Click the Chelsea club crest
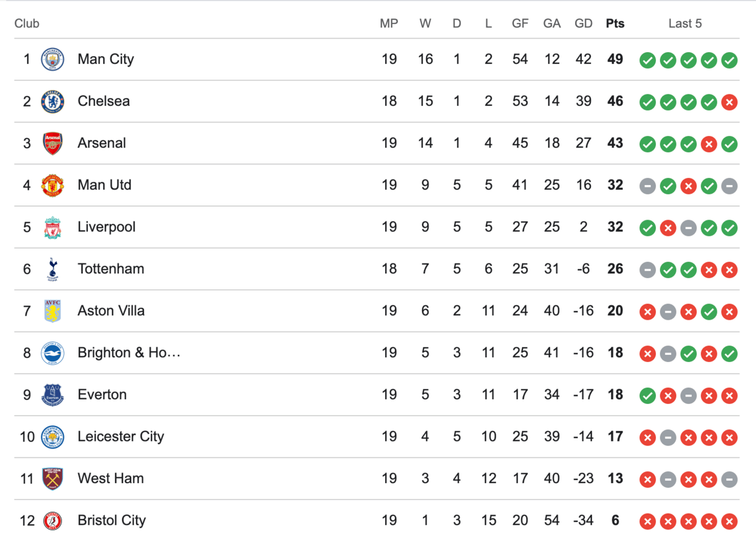This screenshot has width=756, height=544. (53, 102)
